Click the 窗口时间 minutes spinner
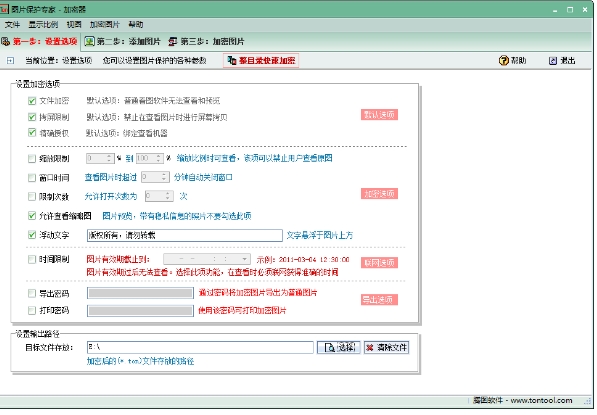Viewport: 597px width, 415px height. tap(155, 177)
